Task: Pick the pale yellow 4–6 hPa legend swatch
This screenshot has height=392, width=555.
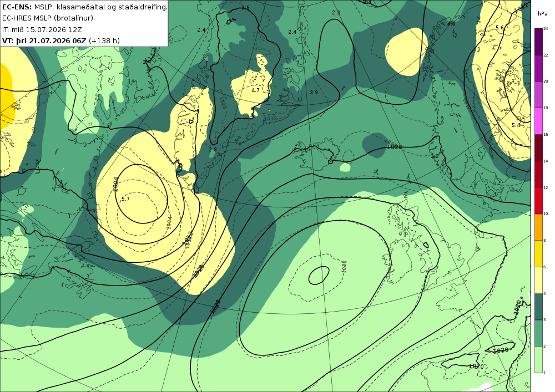Action: click(x=538, y=280)
